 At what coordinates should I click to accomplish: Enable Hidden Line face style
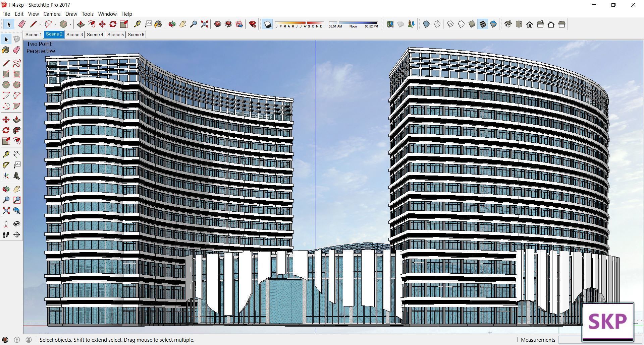pos(461,24)
